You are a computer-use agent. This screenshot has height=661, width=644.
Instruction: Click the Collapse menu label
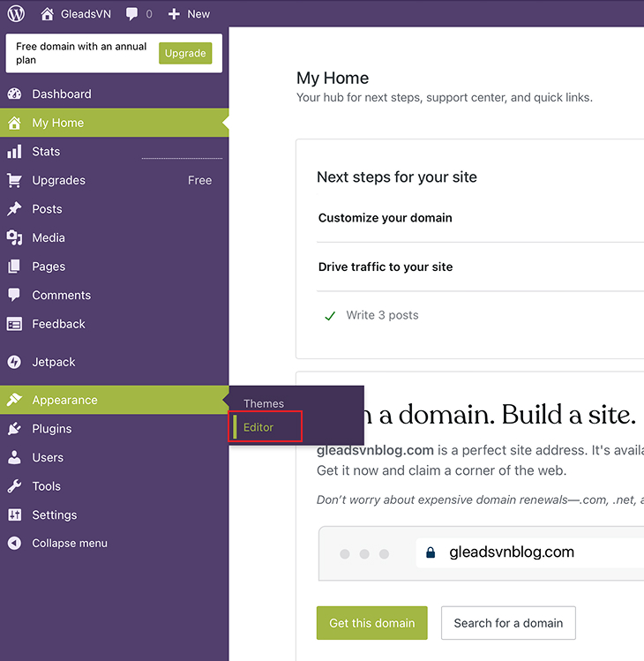tap(70, 543)
